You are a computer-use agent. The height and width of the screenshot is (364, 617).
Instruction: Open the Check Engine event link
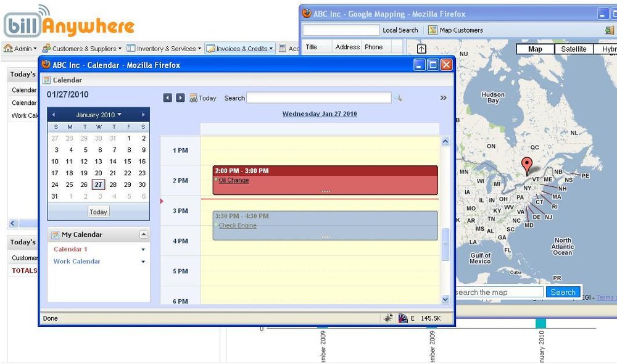[x=238, y=225]
